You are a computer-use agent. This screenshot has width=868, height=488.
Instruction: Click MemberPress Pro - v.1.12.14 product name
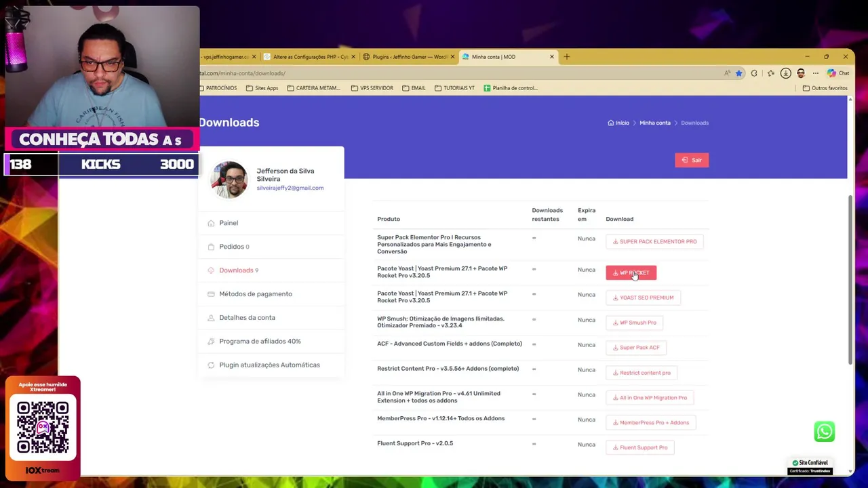point(441,418)
